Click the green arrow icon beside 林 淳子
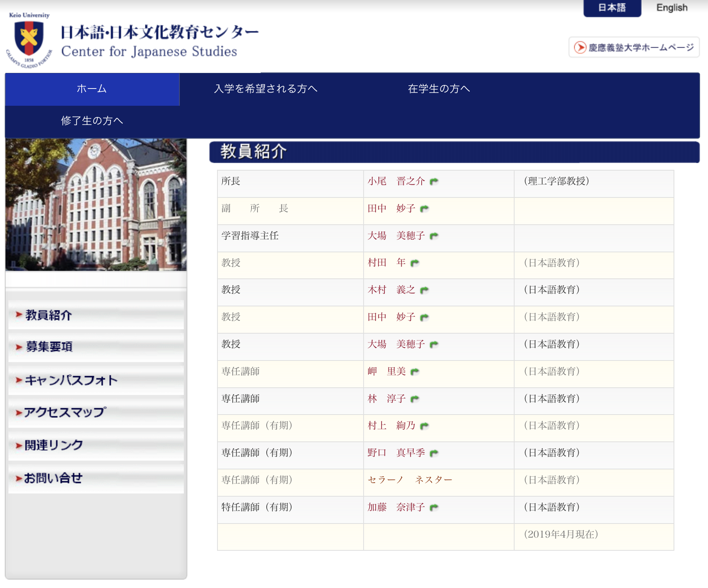This screenshot has height=588, width=708. pyautogui.click(x=415, y=399)
